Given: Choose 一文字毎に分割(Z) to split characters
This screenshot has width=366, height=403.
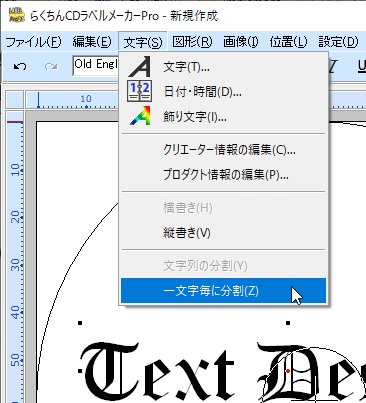Looking at the screenshot, I should click(223, 291).
